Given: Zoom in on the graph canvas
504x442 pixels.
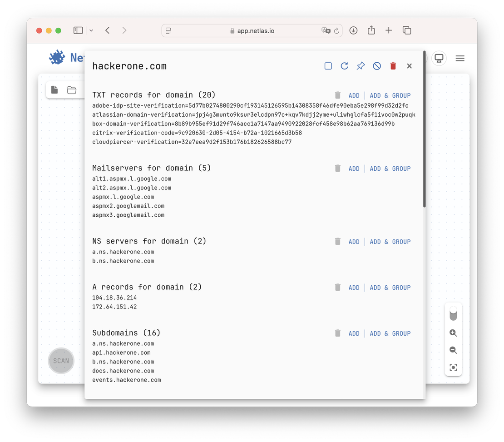Looking at the screenshot, I should click(453, 333).
